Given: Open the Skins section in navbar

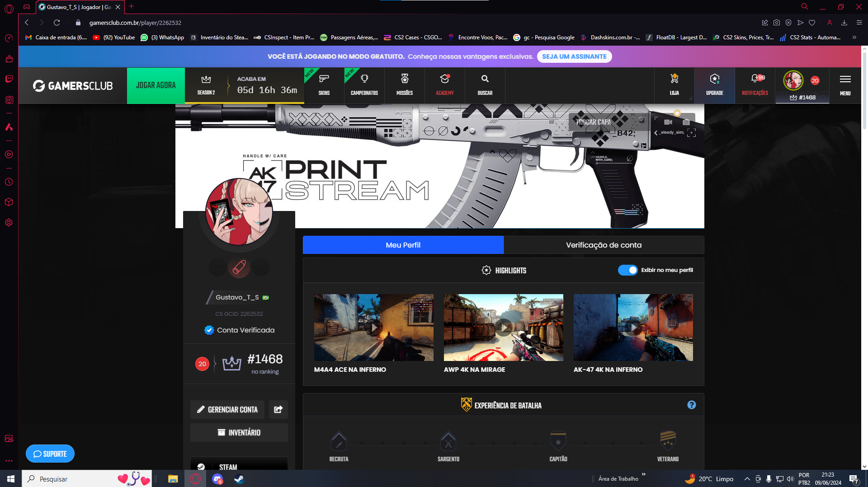Looking at the screenshot, I should [324, 85].
